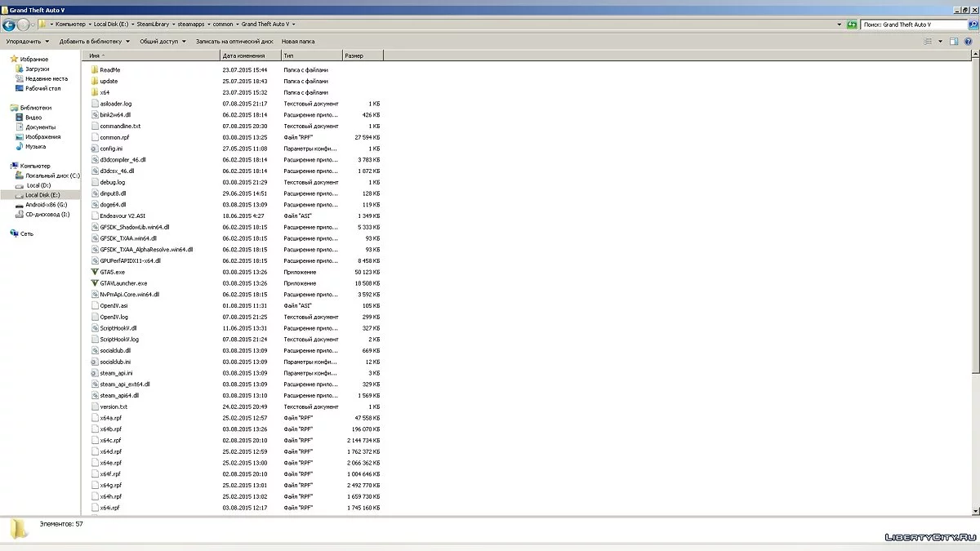Select the common.rpf file icon
The image size is (980, 551).
click(x=95, y=137)
